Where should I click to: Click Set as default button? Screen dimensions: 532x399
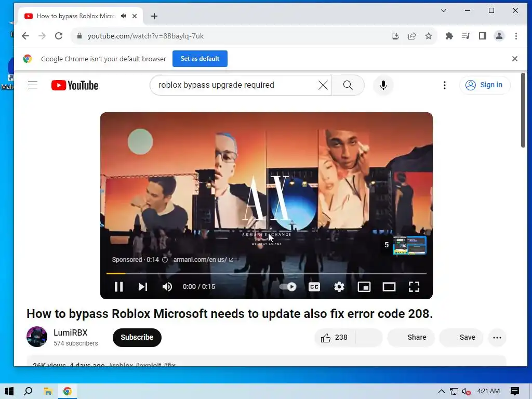pyautogui.click(x=200, y=59)
